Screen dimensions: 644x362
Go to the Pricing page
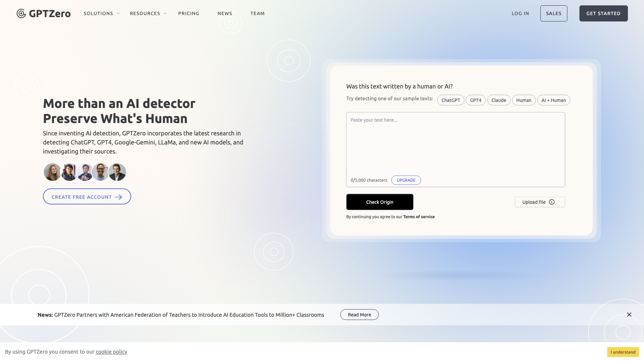189,13
